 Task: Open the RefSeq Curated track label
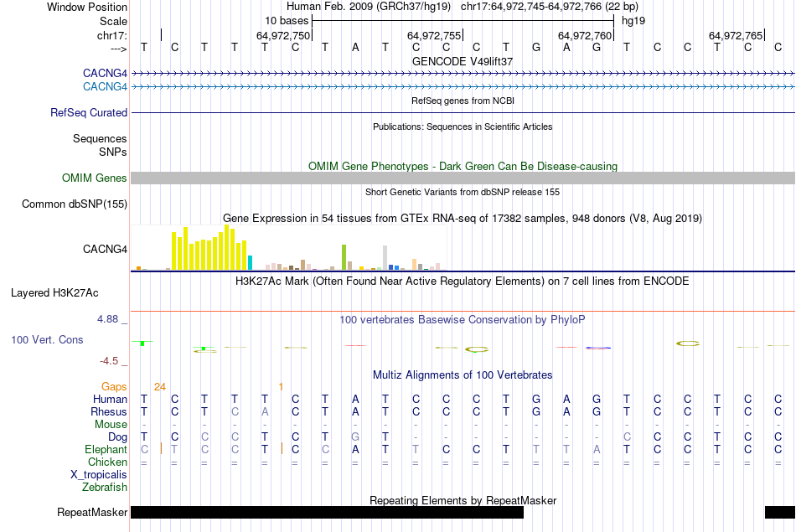pos(89,113)
